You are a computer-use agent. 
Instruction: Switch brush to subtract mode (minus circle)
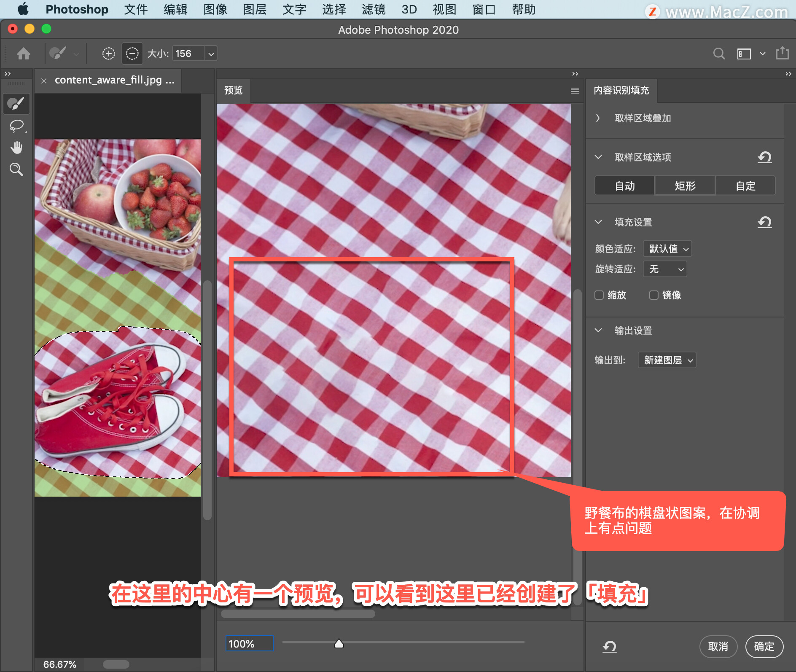coord(132,54)
